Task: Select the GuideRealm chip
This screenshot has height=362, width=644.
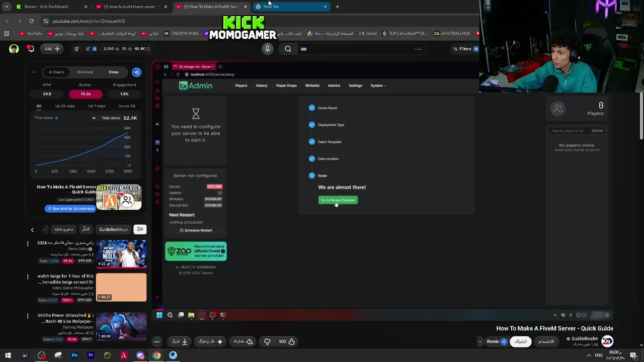Action: click(x=113, y=230)
